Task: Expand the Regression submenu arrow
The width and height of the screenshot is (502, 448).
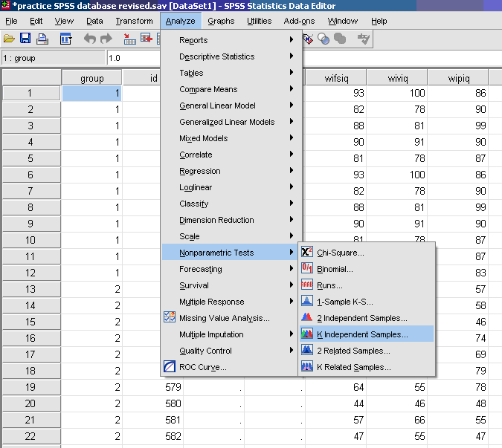Action: [292, 170]
